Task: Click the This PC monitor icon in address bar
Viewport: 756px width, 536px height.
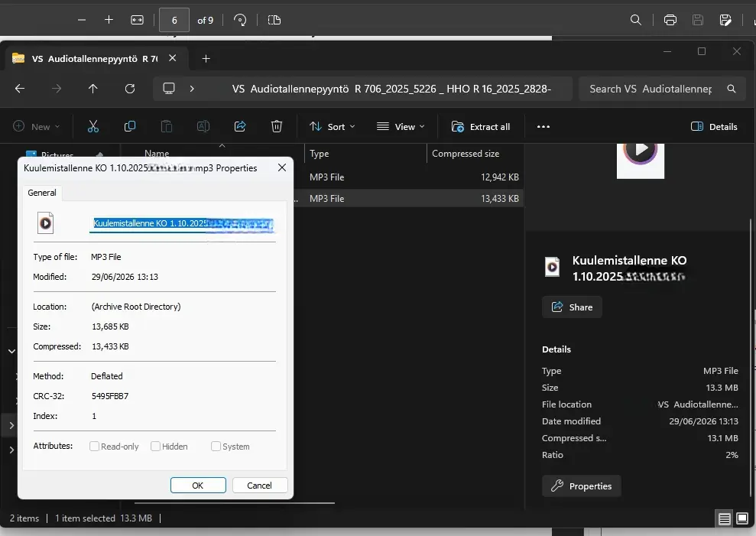Action: point(169,88)
